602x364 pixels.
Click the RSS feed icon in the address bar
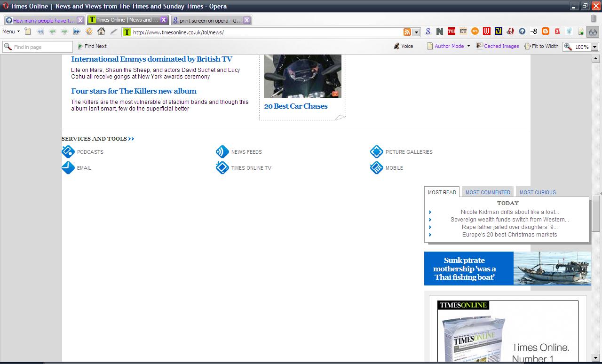pyautogui.click(x=407, y=32)
